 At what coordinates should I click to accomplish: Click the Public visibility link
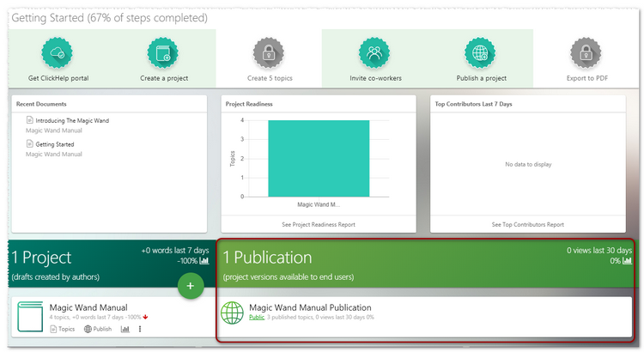(x=257, y=318)
